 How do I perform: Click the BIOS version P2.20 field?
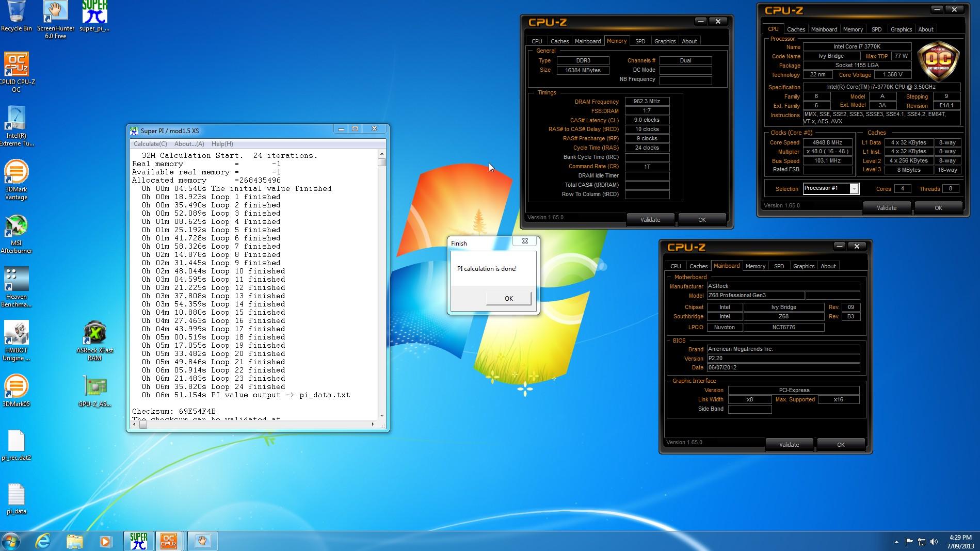783,358
